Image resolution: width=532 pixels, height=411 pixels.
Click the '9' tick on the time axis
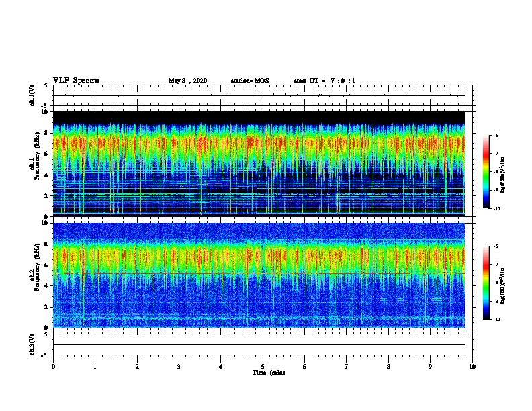[x=430, y=367]
